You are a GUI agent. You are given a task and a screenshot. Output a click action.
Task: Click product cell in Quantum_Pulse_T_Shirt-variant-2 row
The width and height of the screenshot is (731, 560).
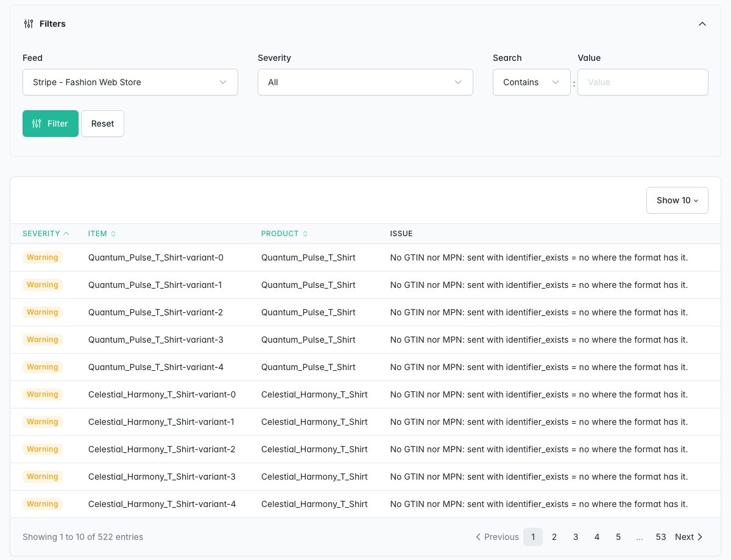308,312
